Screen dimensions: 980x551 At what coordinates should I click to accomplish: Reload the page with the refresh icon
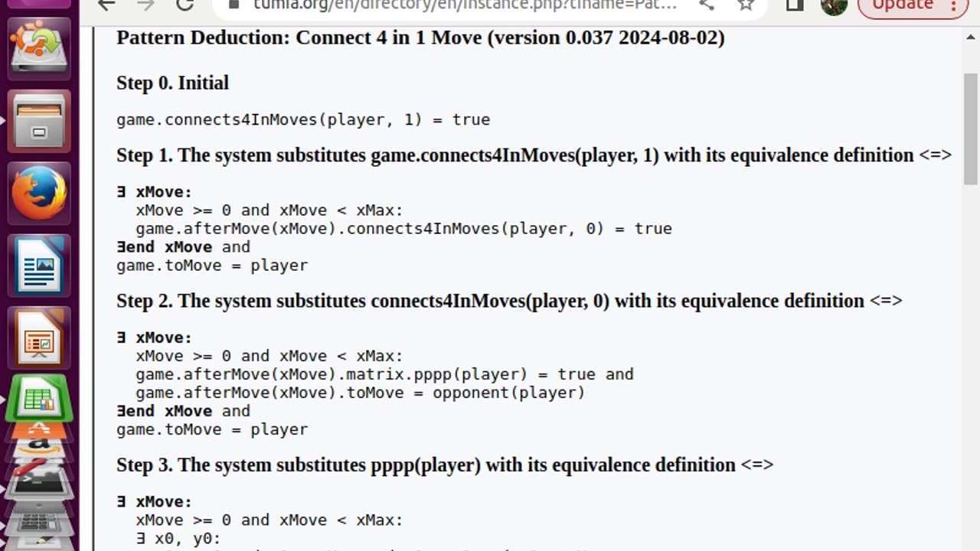coord(185,5)
